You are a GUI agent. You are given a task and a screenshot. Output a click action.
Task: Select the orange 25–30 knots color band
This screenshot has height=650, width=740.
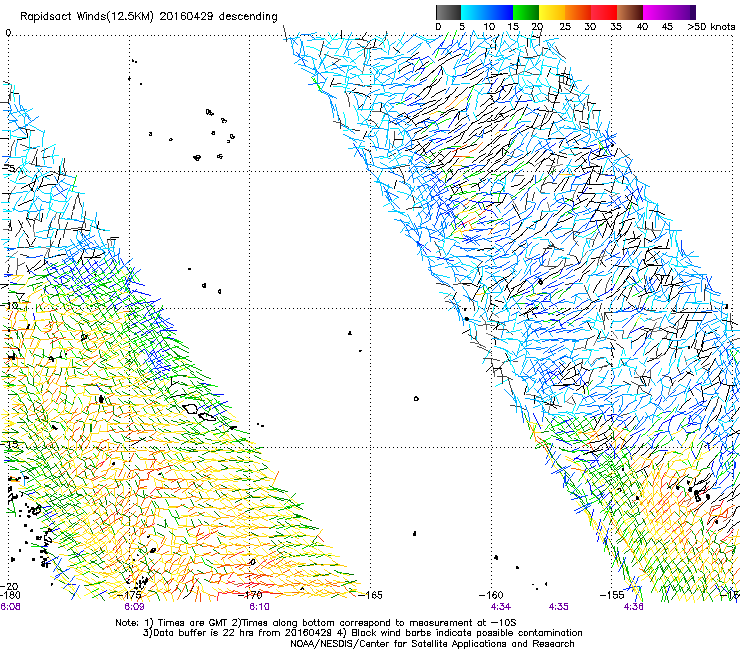[578, 12]
